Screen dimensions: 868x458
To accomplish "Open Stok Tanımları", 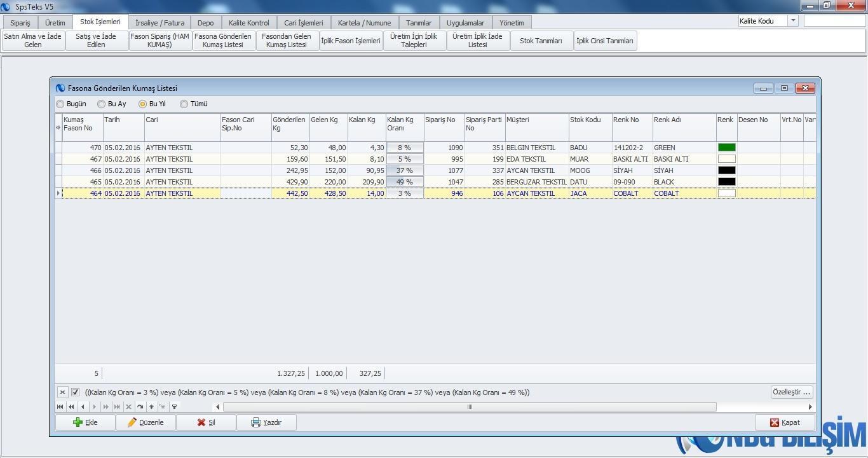I will (x=541, y=41).
